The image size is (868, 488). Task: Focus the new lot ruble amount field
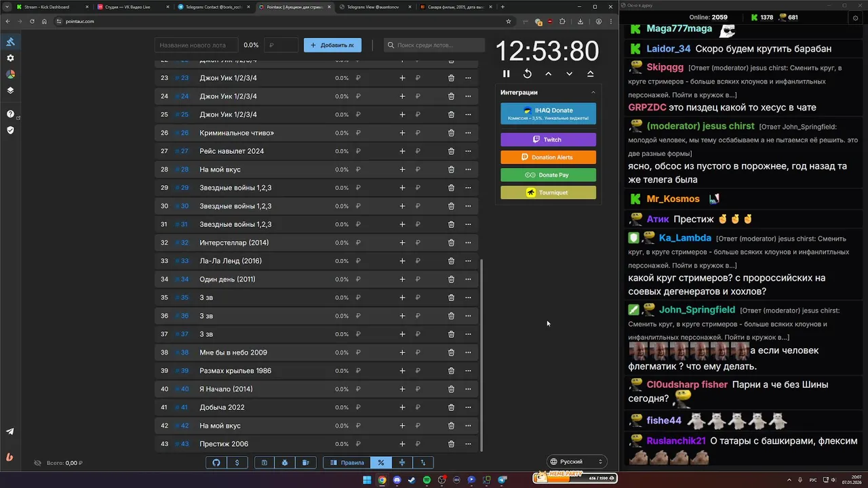(x=281, y=45)
